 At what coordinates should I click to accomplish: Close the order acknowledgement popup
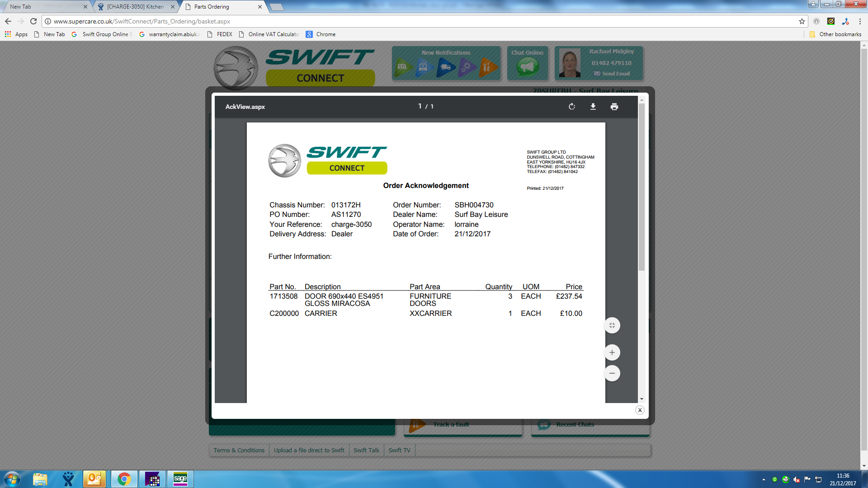point(639,410)
